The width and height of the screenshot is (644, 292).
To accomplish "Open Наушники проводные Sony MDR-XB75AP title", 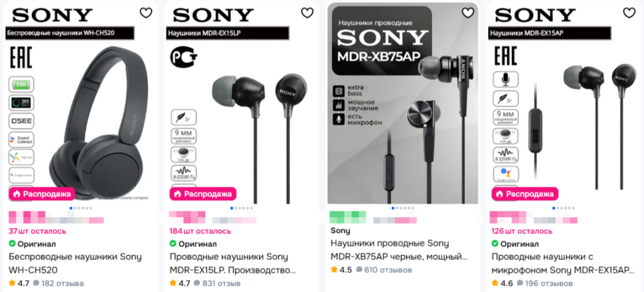I will (399, 250).
